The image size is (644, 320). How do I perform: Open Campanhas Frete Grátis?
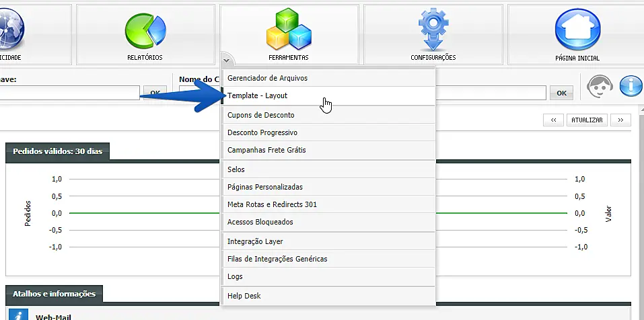pyautogui.click(x=266, y=150)
